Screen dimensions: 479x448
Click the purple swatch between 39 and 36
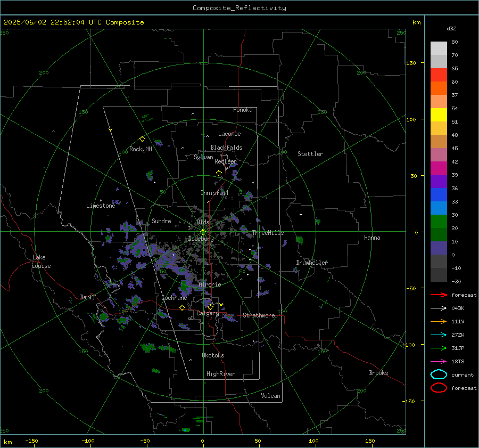click(x=439, y=182)
